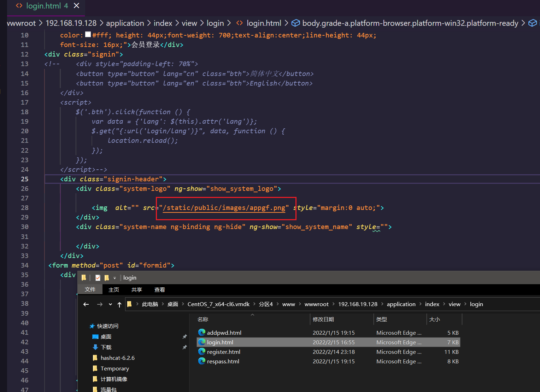Expand the chevron after application in address bar
540x392 pixels.
420,304
